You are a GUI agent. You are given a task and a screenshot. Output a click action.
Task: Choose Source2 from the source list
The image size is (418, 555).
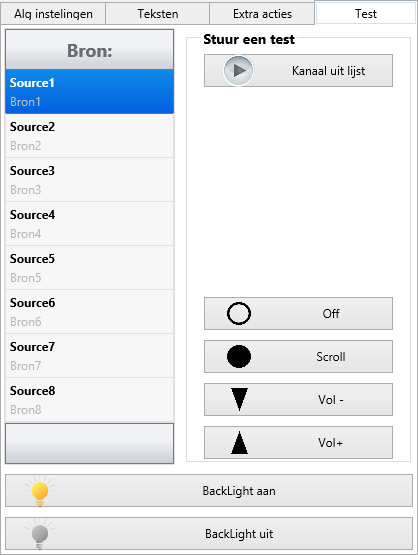tap(90, 136)
